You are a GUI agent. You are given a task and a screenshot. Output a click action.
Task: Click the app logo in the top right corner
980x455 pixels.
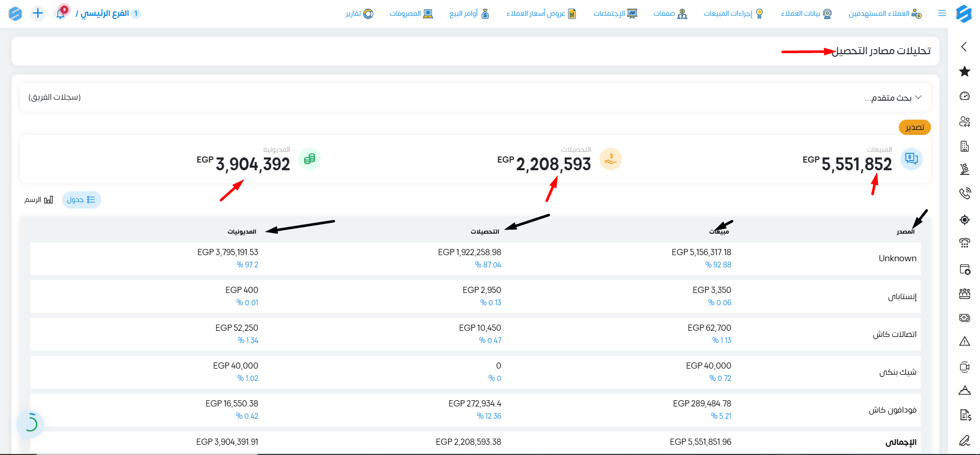tap(964, 14)
